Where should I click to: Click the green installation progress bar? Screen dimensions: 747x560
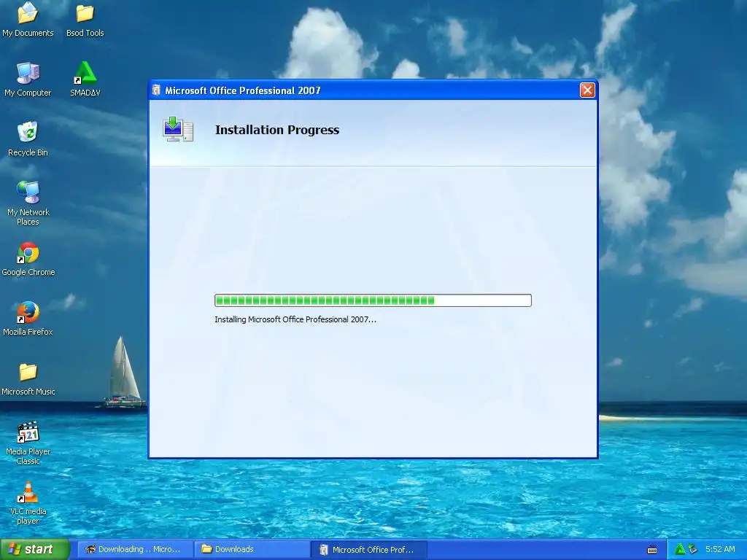click(x=373, y=300)
